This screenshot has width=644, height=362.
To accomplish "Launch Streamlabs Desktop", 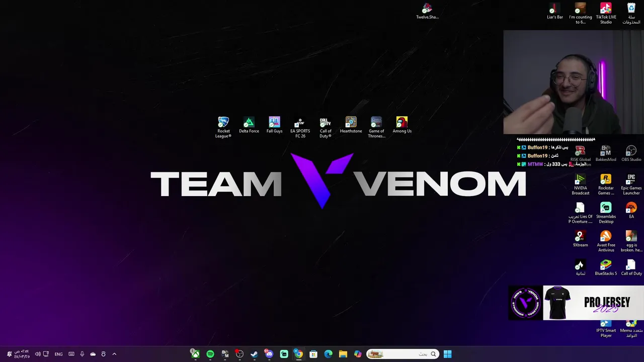I will [x=606, y=213].
